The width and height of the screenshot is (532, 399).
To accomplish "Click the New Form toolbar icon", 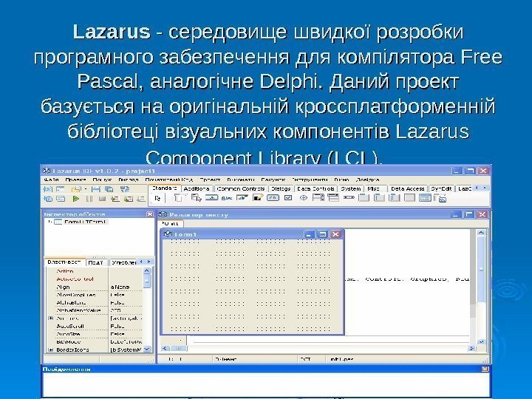I will [x=61, y=189].
